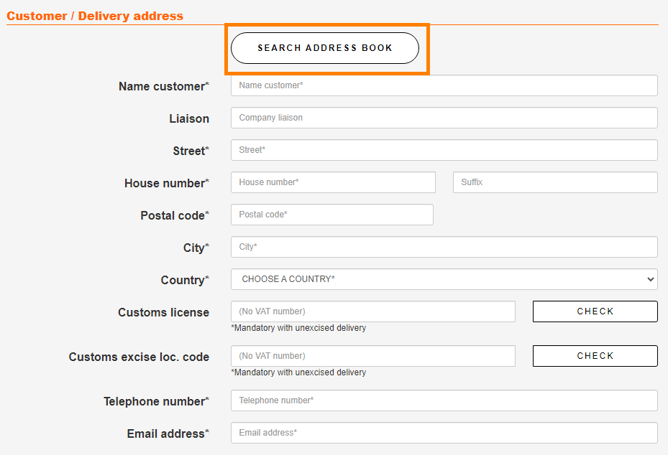Click into the House number field
Image resolution: width=668 pixels, height=455 pixels.
[333, 182]
